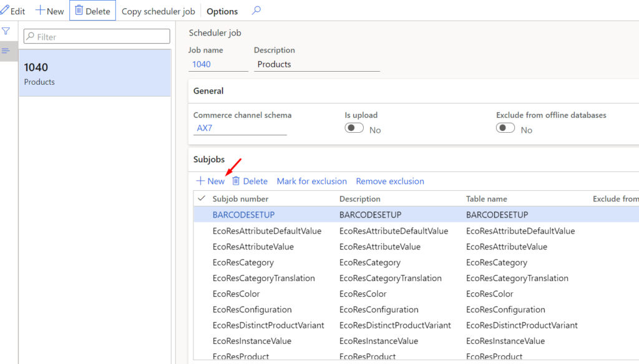Click EcoResAttributeDefaultValue in Table name column
The image size is (639, 364).
pyautogui.click(x=520, y=231)
